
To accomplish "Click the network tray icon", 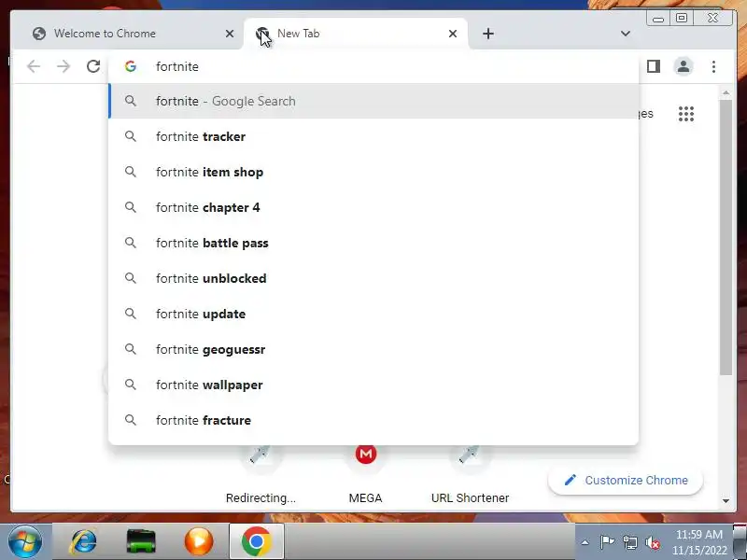I will coord(630,542).
